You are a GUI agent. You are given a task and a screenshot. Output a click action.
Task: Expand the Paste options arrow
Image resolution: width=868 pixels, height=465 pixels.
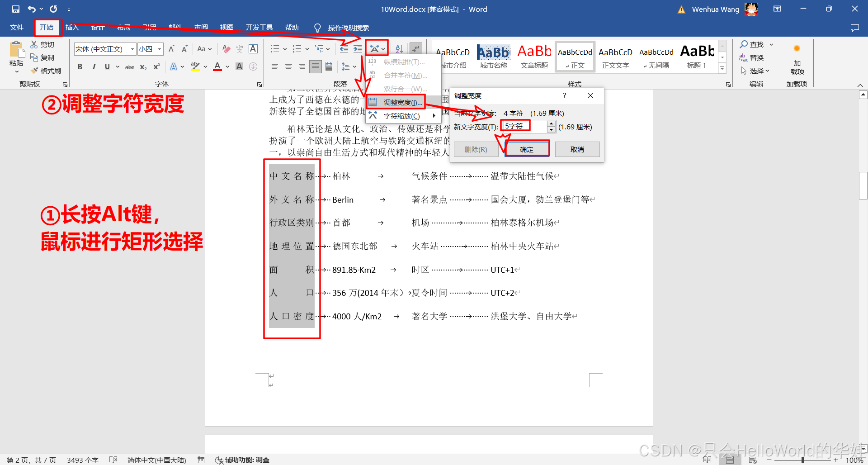pos(17,71)
